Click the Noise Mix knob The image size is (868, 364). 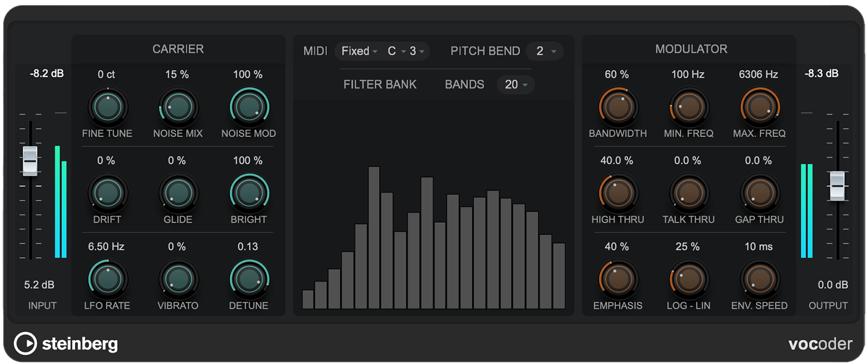(x=178, y=106)
